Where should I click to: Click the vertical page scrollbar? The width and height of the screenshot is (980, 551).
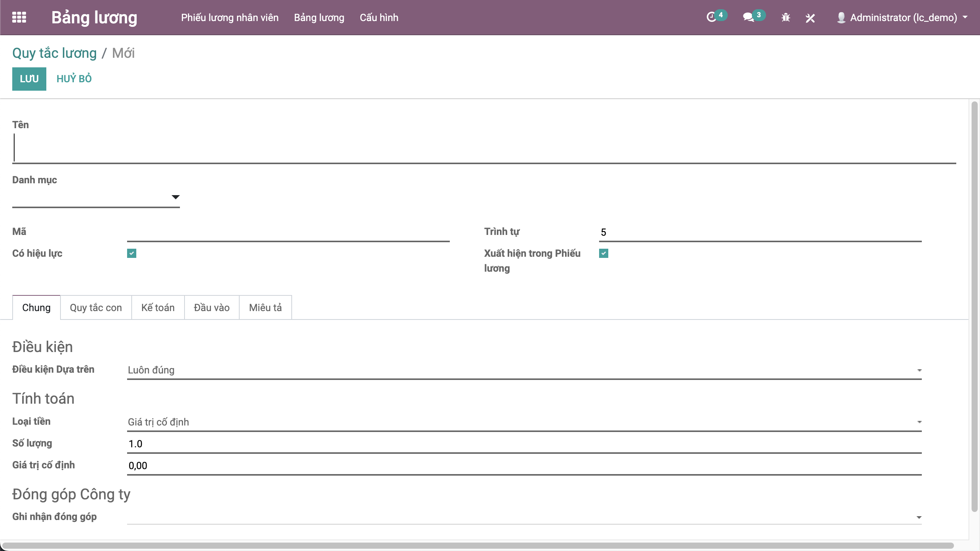pos(974,306)
